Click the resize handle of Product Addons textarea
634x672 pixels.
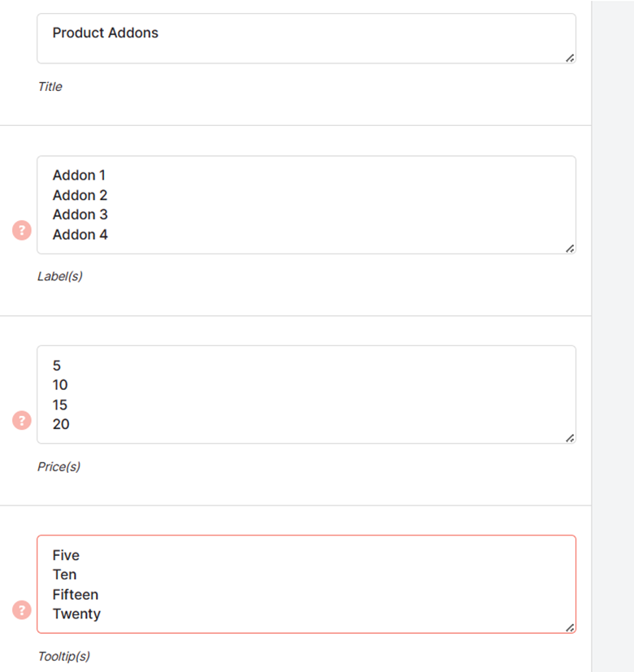click(x=570, y=59)
